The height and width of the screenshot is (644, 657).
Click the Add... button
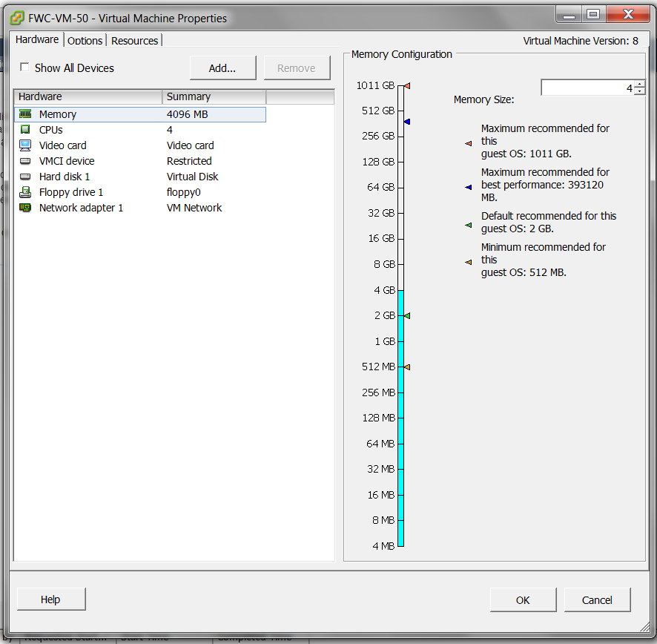coord(222,68)
